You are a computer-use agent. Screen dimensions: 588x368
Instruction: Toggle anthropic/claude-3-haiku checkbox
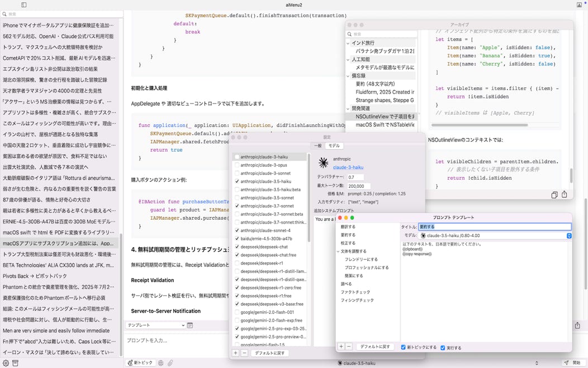pyautogui.click(x=236, y=157)
